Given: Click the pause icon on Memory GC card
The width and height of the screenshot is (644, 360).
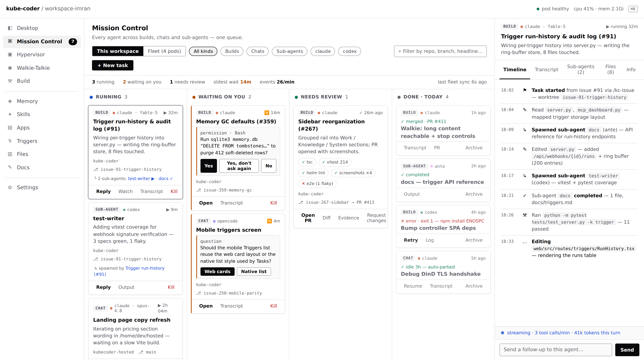Looking at the screenshot, I should [267, 113].
